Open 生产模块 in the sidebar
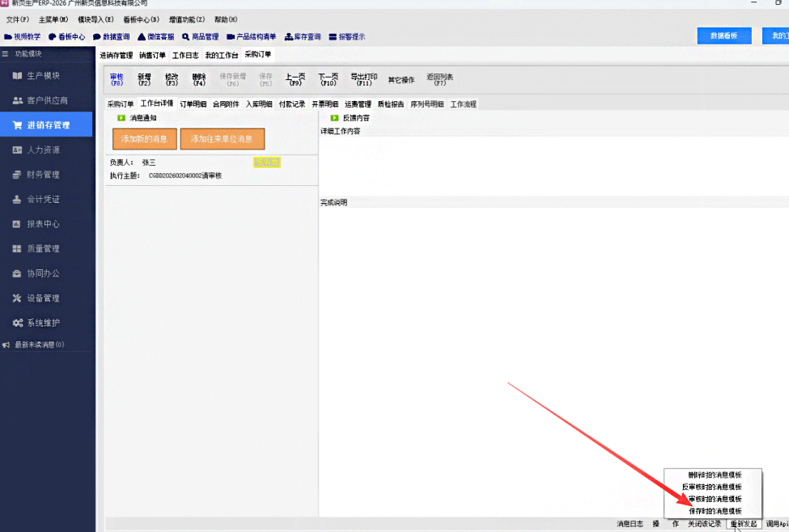This screenshot has width=789, height=532. [46, 76]
